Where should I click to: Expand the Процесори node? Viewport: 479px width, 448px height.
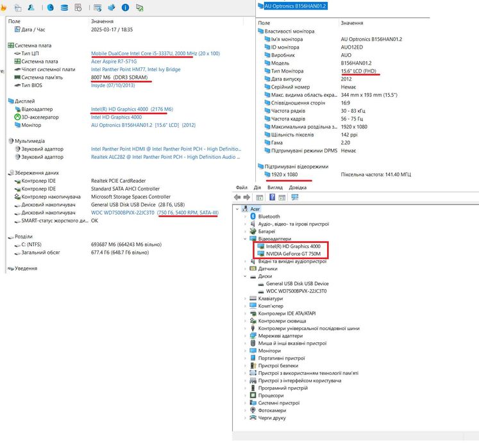245,395
